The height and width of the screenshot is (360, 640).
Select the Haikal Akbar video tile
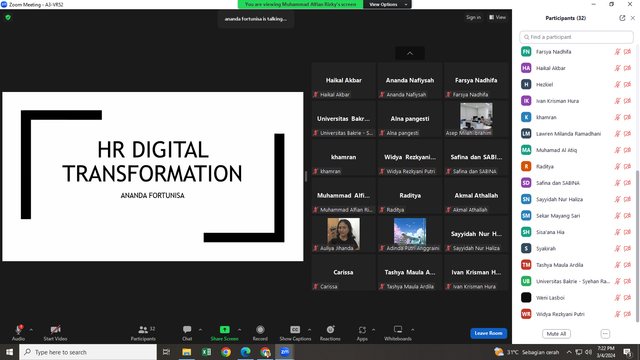343,80
